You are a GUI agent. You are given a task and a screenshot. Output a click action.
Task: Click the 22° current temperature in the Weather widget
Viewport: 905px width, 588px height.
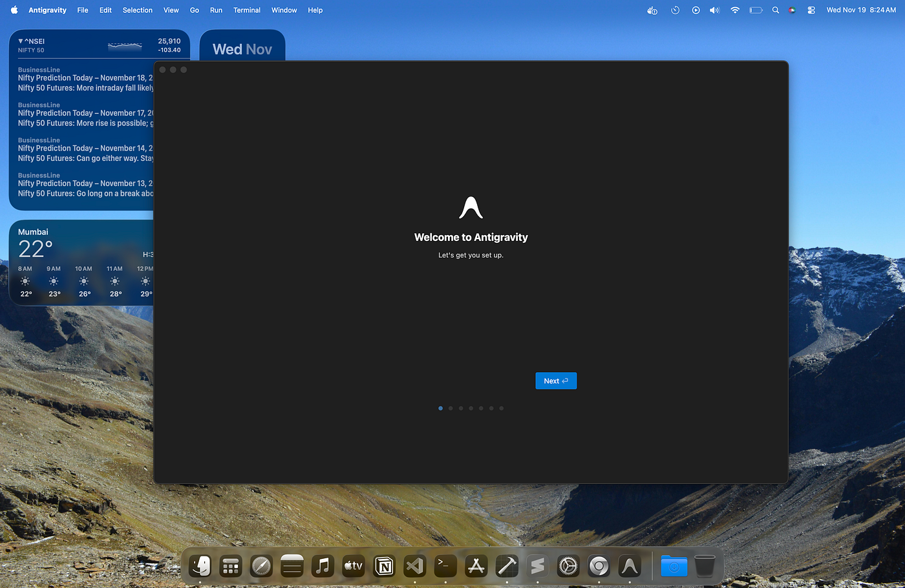coord(35,249)
